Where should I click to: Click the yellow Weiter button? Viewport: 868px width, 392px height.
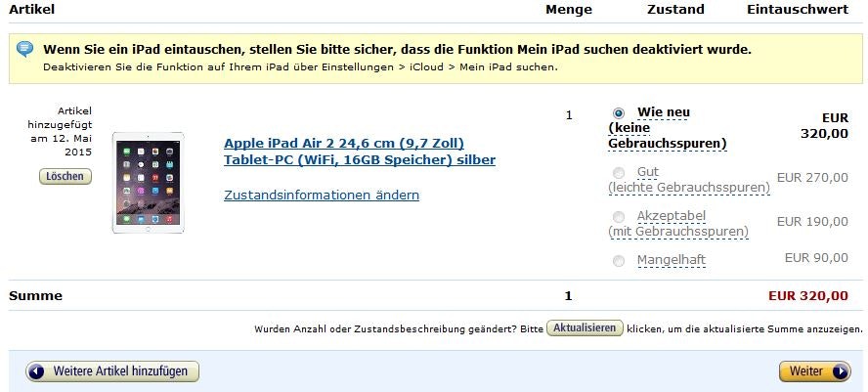[x=815, y=370]
